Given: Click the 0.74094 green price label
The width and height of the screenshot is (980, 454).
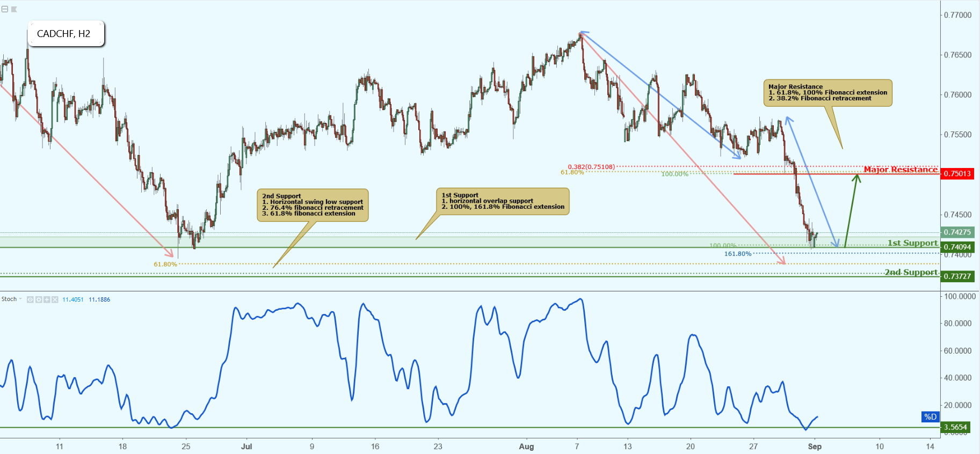Looking at the screenshot, I should 957,247.
